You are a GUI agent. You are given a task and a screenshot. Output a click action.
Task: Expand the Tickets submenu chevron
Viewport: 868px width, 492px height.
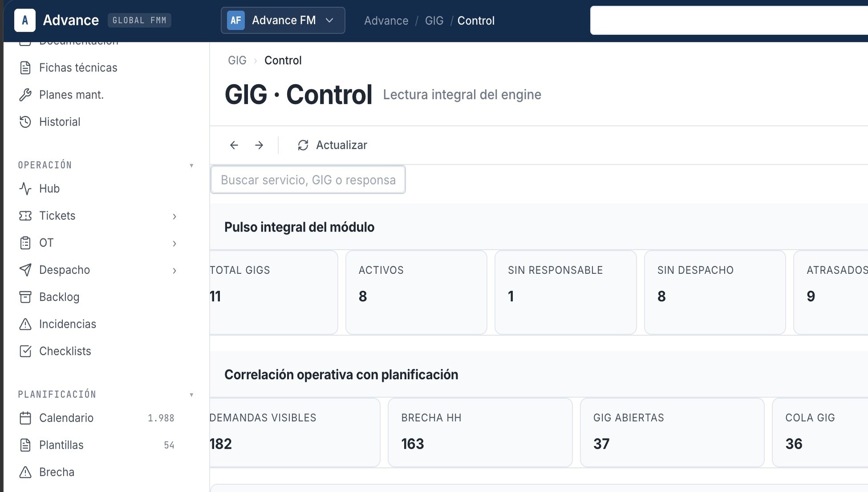[x=174, y=216]
